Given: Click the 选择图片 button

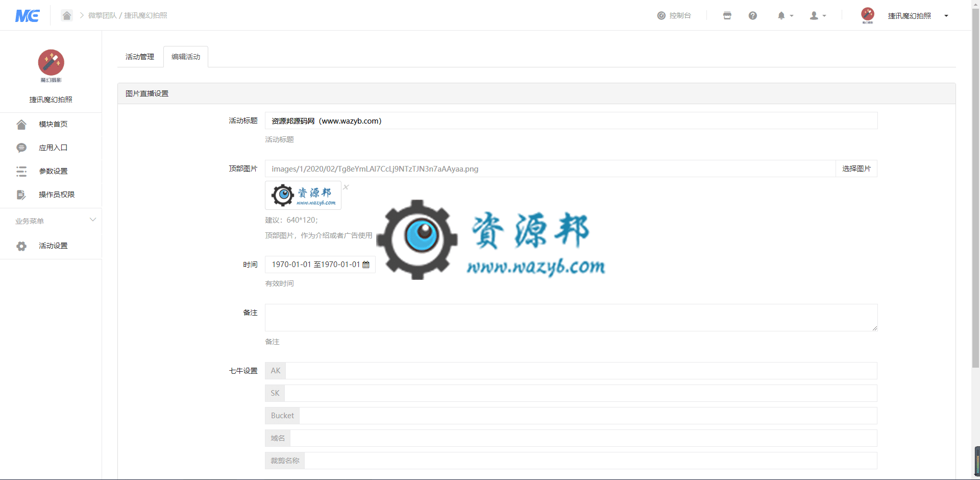Looking at the screenshot, I should [x=856, y=169].
